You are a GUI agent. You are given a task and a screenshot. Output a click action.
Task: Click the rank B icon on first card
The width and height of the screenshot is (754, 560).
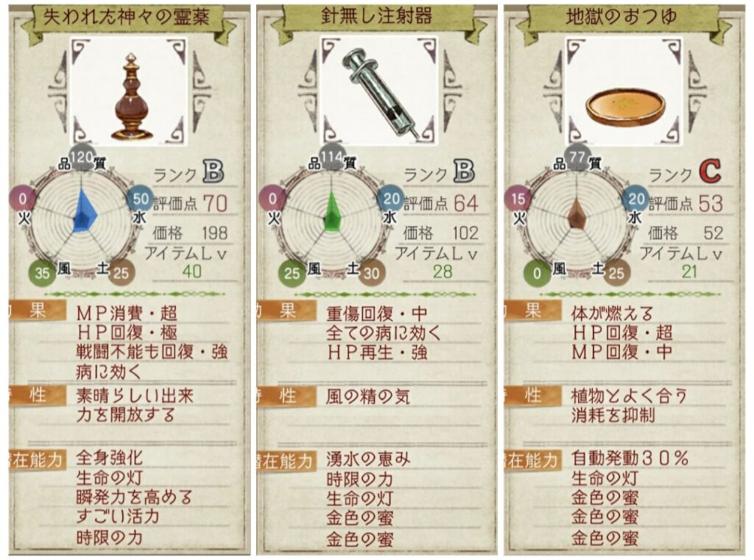214,171
